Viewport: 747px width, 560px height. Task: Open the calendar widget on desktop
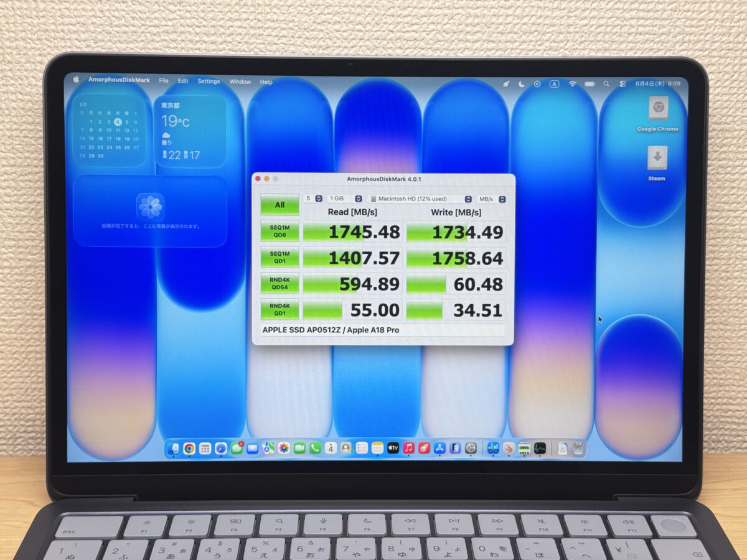pos(110,130)
